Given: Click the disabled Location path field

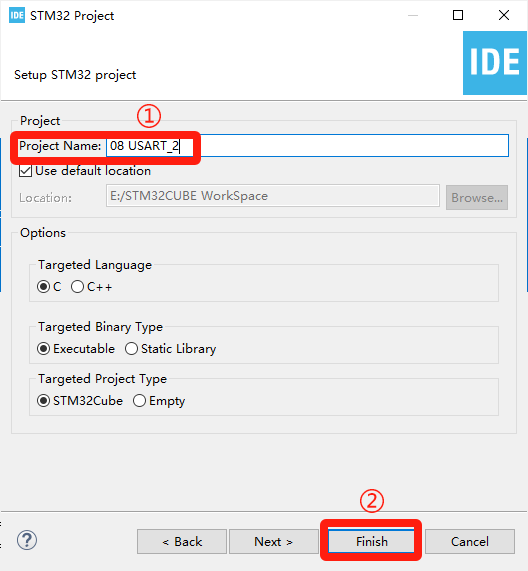Looking at the screenshot, I should (273, 196).
